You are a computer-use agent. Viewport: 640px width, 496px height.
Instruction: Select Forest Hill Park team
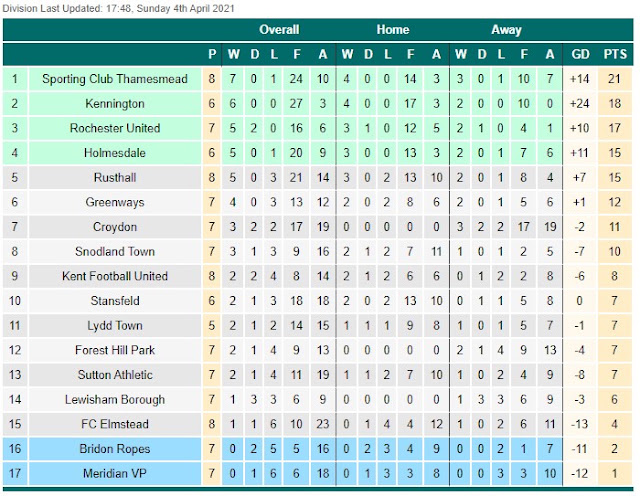115,350
